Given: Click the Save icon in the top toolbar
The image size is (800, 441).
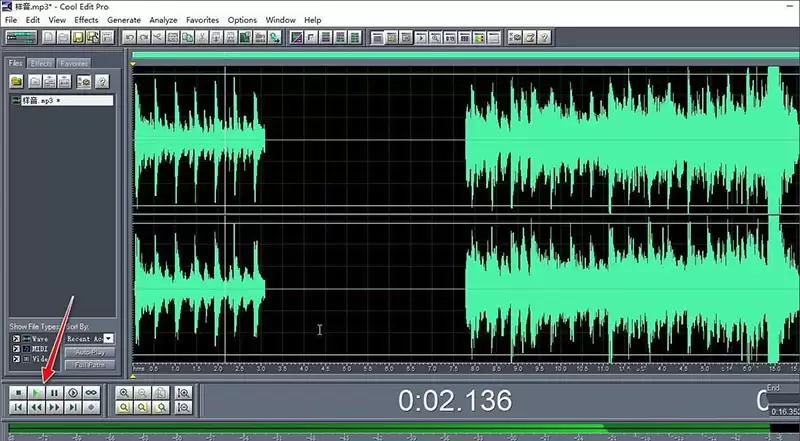Looking at the screenshot, I should tap(78, 37).
